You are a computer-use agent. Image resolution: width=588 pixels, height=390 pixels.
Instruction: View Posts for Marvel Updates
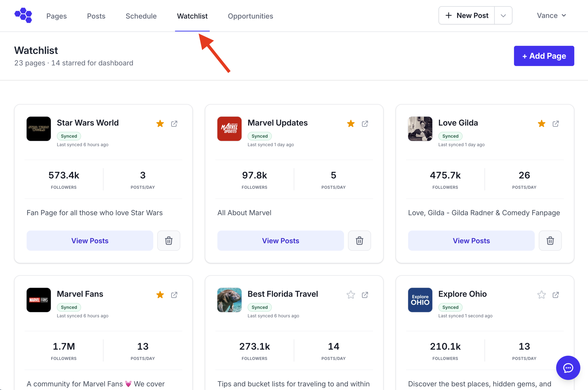coord(281,241)
